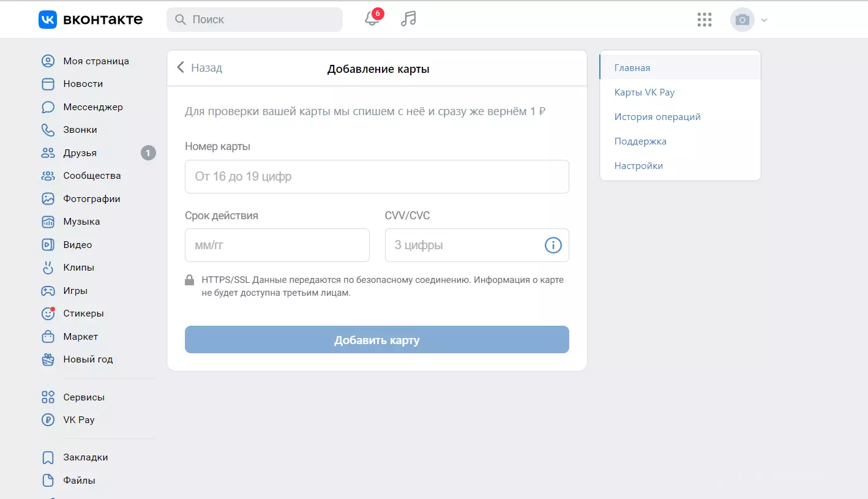Open the music note player icon
Screen dimensions: 868x499
click(x=408, y=19)
